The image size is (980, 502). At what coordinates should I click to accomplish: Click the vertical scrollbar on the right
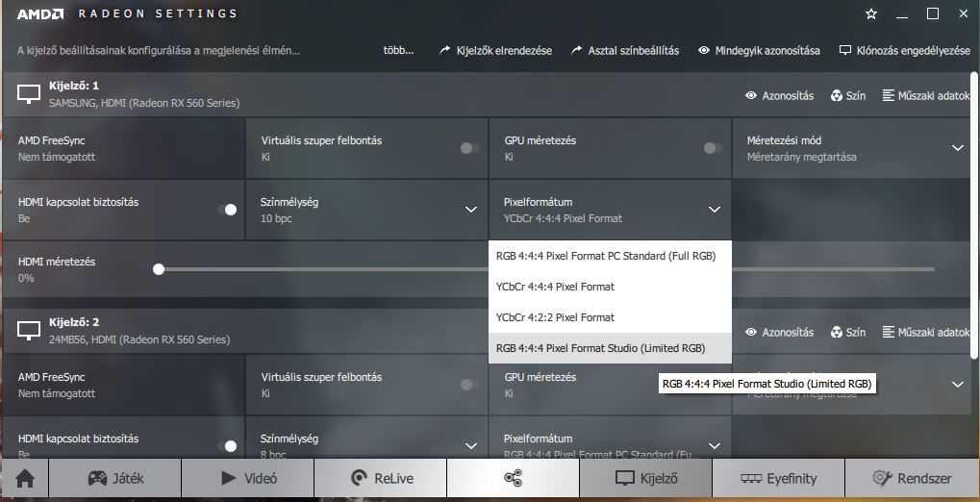[x=975, y=215]
